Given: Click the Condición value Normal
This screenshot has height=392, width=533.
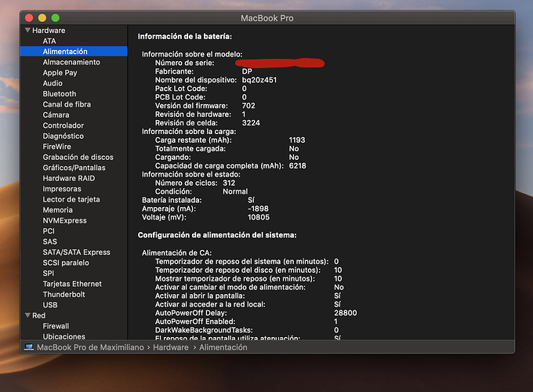Looking at the screenshot, I should click(x=235, y=191).
